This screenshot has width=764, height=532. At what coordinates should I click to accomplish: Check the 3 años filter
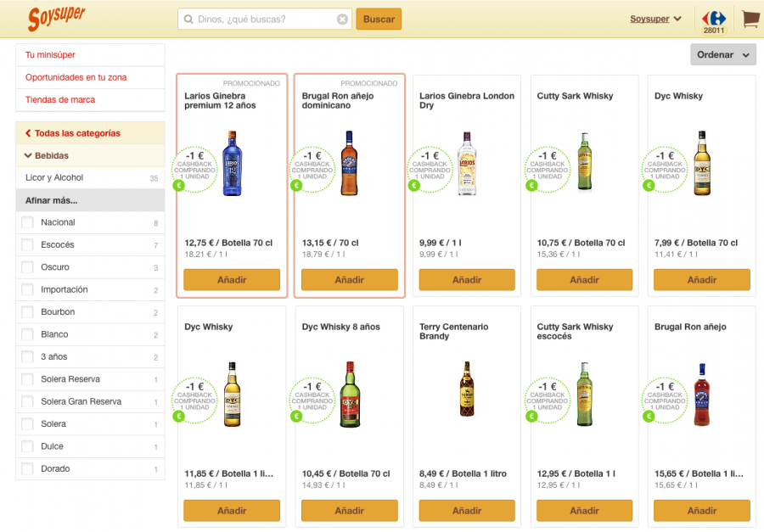tap(27, 357)
